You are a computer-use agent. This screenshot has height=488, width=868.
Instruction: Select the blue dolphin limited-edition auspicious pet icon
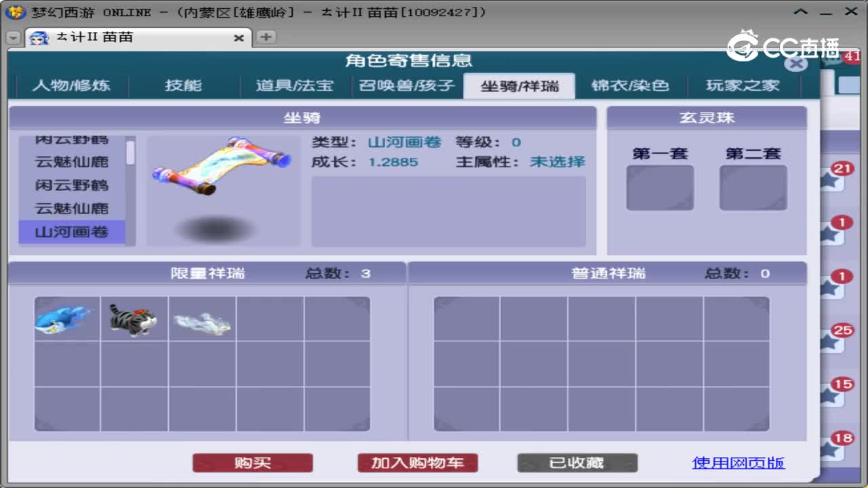(x=66, y=317)
